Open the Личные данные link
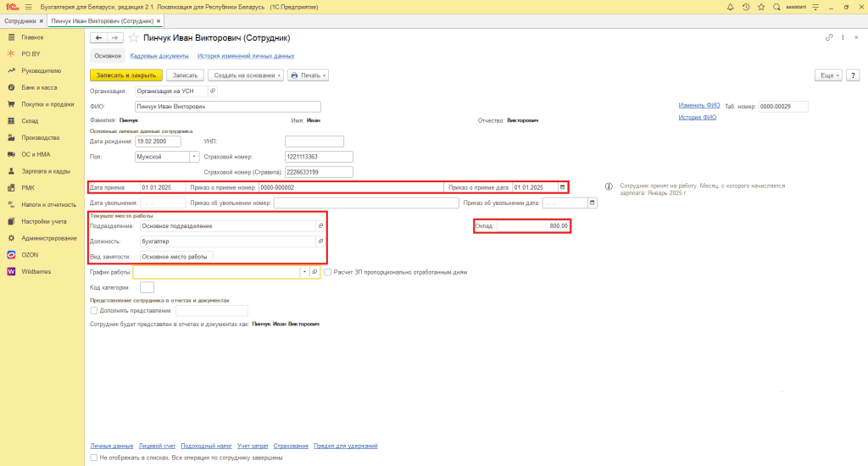This screenshot has width=868, height=466. coord(112,446)
